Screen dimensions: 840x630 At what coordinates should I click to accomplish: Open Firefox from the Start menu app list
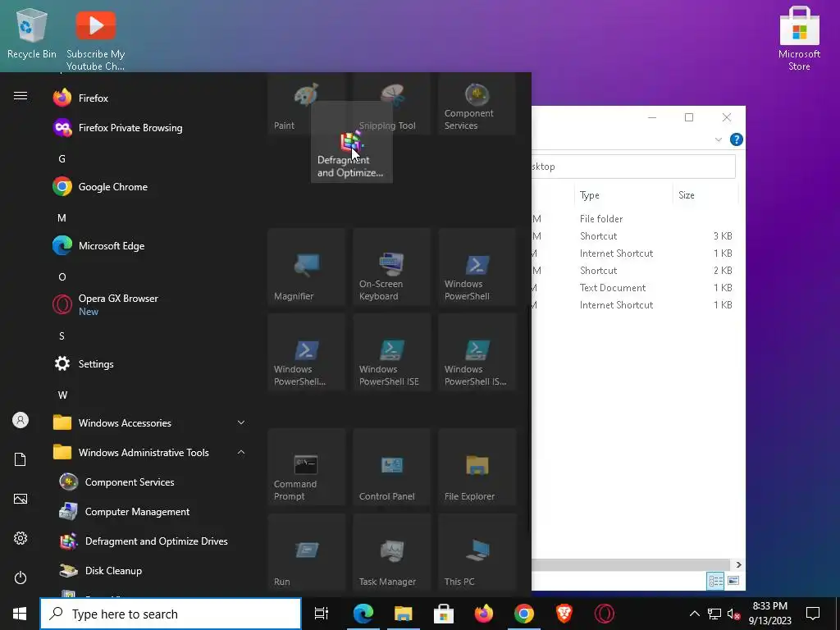point(150,98)
